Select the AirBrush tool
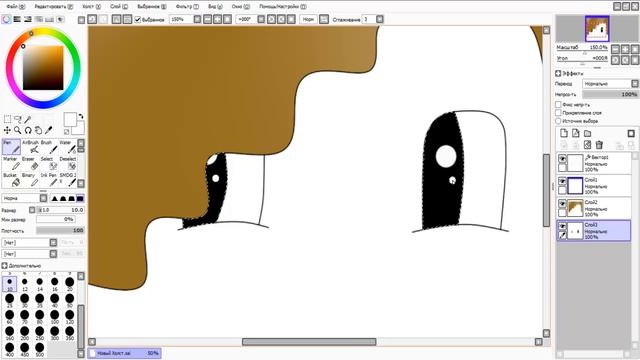 [30, 147]
